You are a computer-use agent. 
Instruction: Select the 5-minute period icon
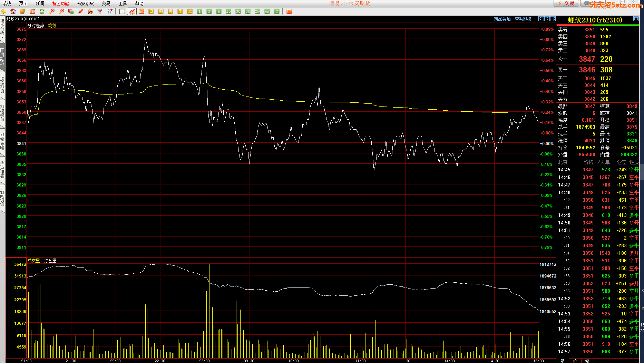(x=219, y=11)
